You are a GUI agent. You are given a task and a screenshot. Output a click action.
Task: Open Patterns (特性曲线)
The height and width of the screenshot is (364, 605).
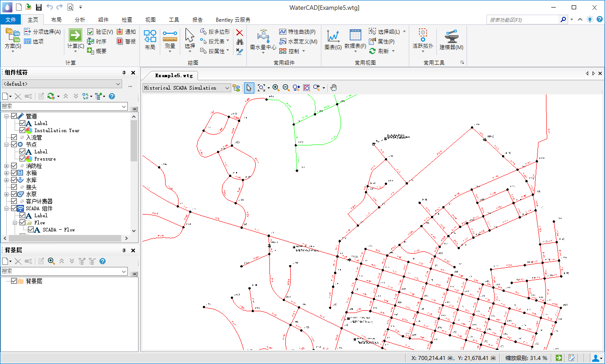point(297,32)
